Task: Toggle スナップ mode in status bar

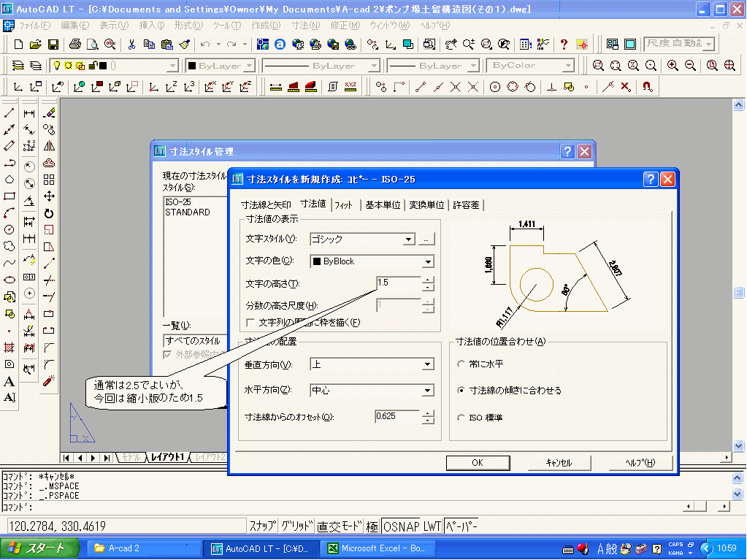Action: tap(262, 526)
